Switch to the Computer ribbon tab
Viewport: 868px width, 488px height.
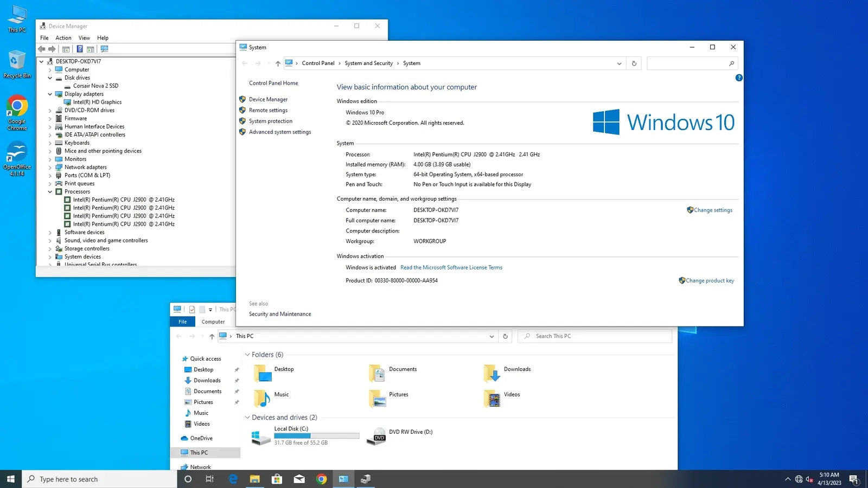pos(213,322)
